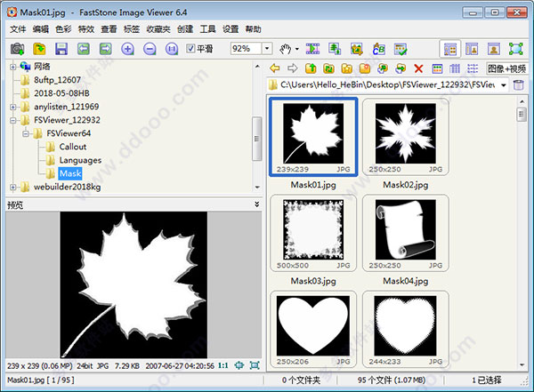Select the 8uftp_12607 folder
This screenshot has width=534, height=392.
[57, 80]
